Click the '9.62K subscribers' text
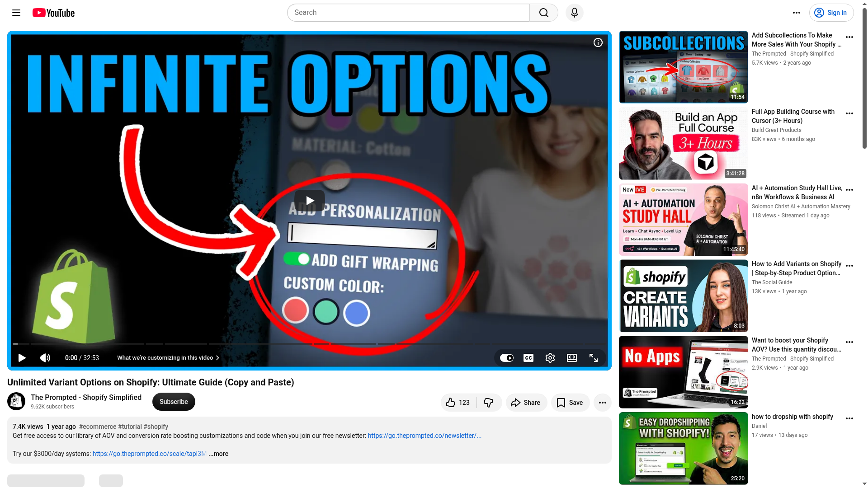Image resolution: width=868 pixels, height=488 pixels. pyautogui.click(x=52, y=407)
